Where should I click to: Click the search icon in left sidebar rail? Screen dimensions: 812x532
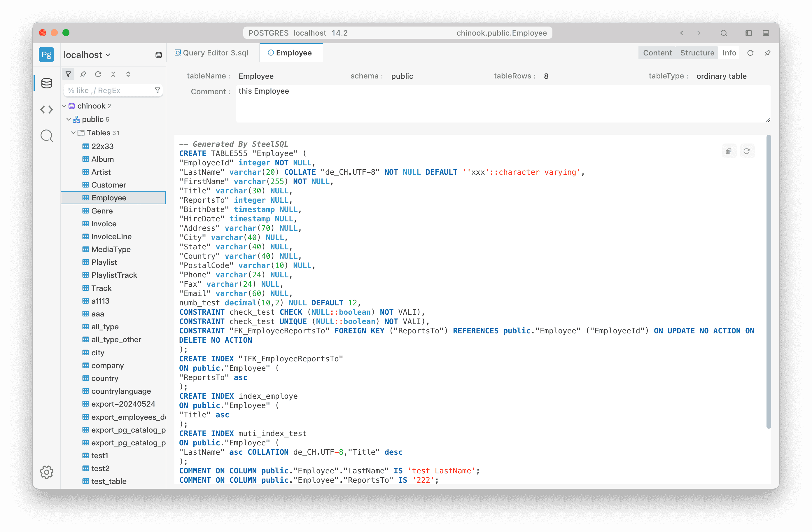pos(46,135)
